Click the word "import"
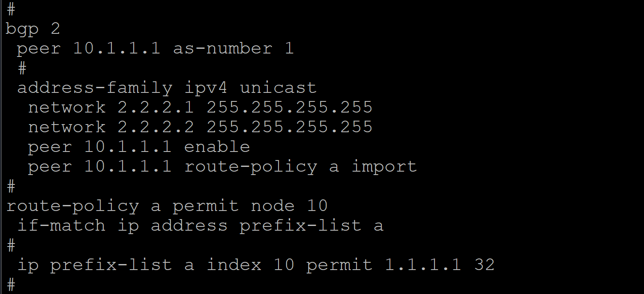 [x=384, y=166]
